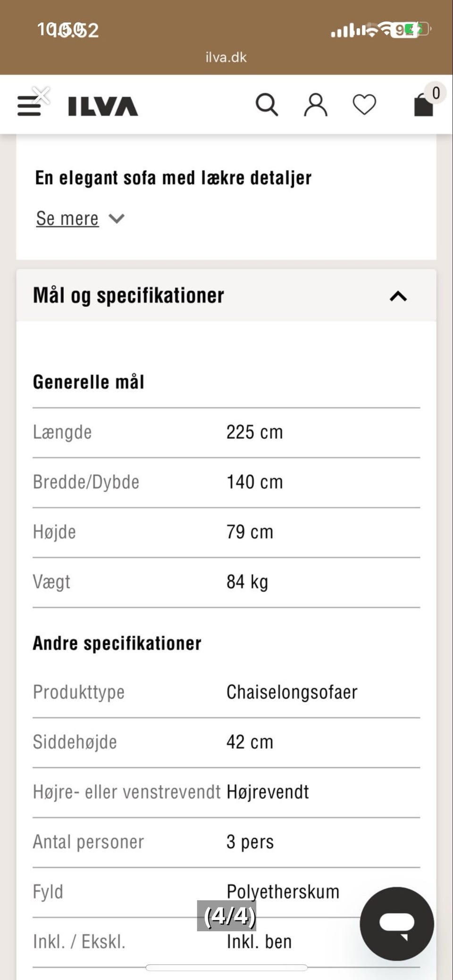Select the Generelle mål heading

pos(90,382)
